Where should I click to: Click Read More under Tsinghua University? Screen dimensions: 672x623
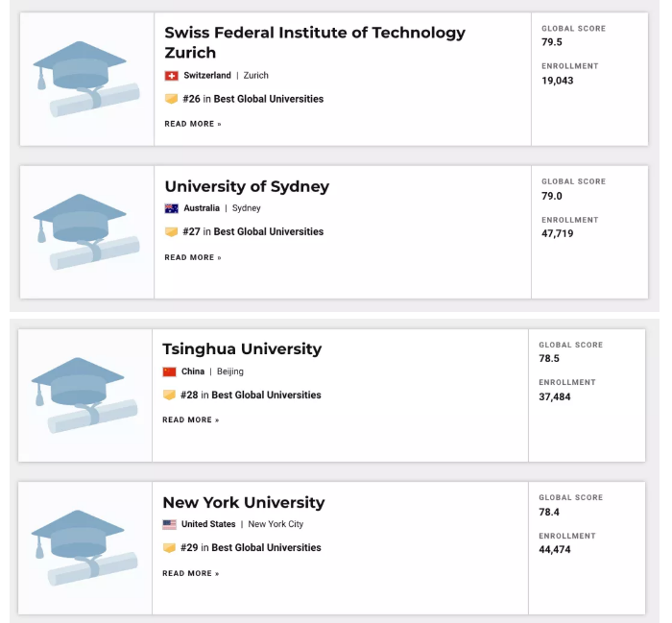pos(191,420)
